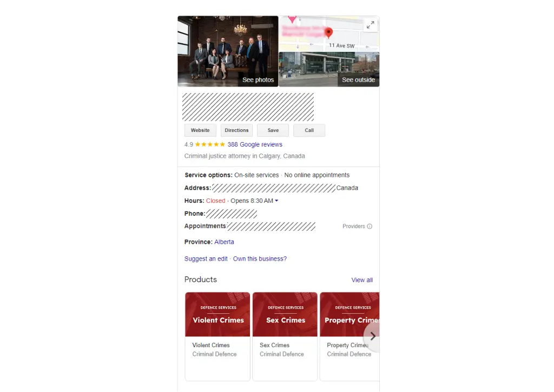The width and height of the screenshot is (554, 392).
Task: Open the Property Crimes product card
Action: pos(349,336)
